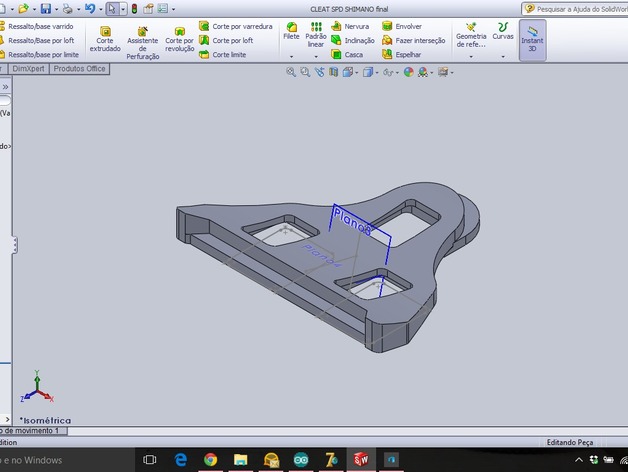Open Arduino IDE from taskbar
Image resolution: width=628 pixels, height=472 pixels.
[x=301, y=460]
